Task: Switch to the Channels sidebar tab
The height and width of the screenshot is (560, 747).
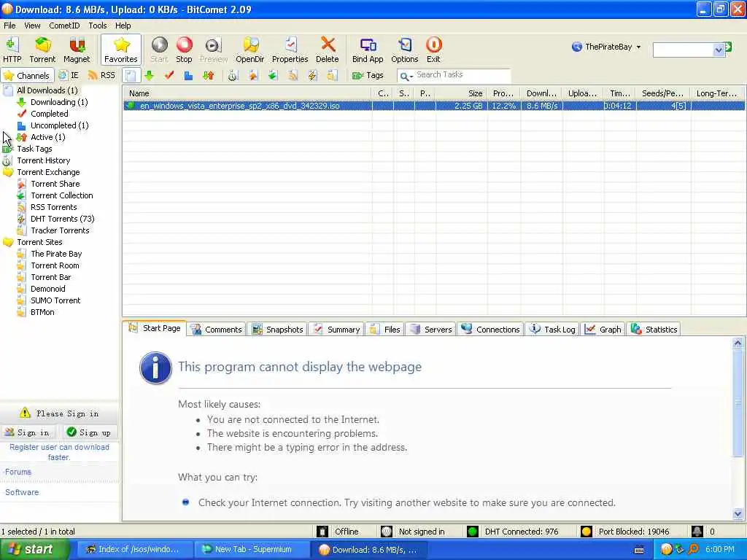Action: [x=27, y=75]
